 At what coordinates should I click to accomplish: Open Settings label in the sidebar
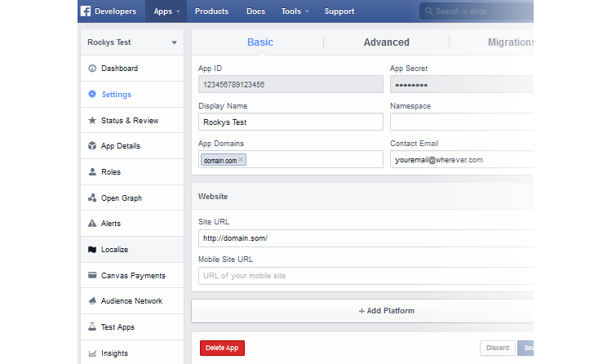117,95
